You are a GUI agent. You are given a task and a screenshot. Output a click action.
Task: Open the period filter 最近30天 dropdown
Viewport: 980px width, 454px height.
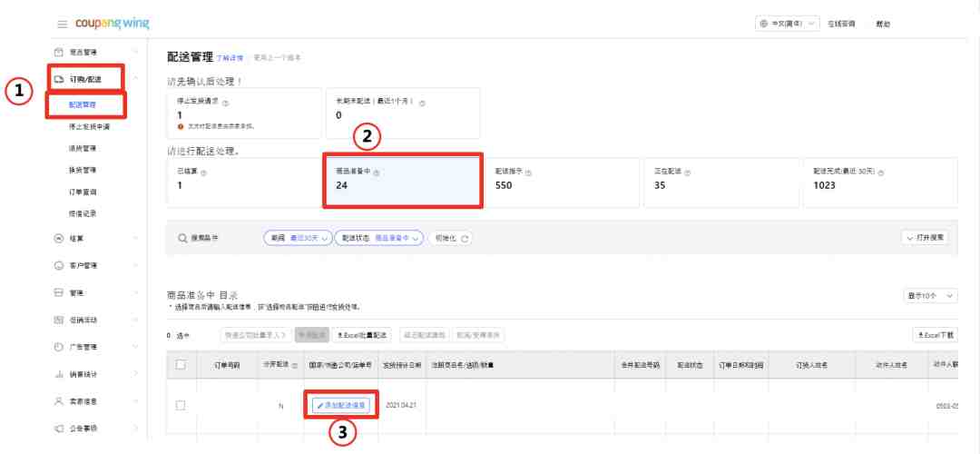299,238
